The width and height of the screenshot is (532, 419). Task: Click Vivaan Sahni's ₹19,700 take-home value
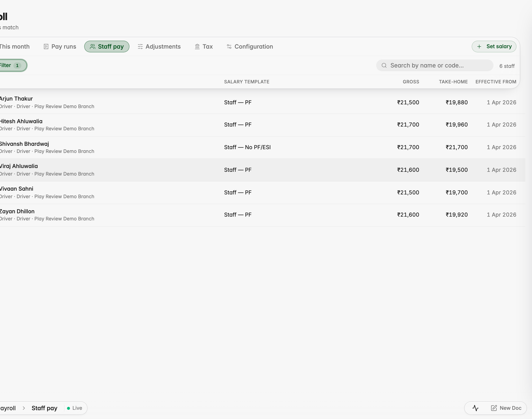[457, 192]
